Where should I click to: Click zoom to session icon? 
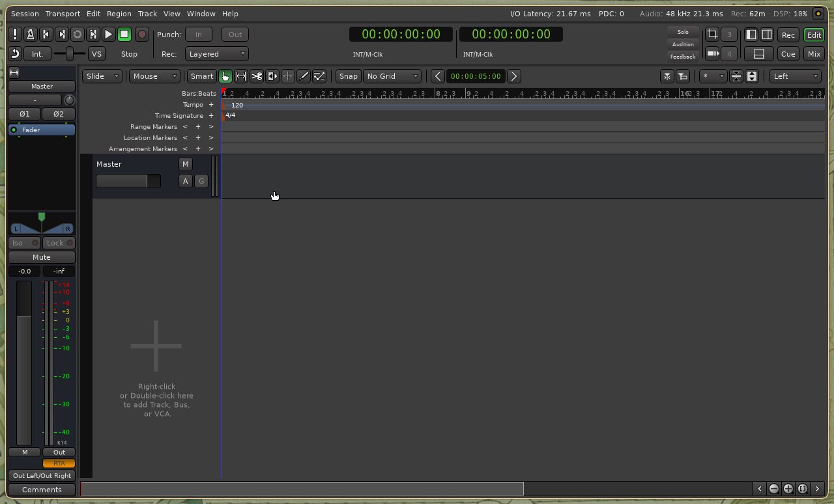click(x=803, y=488)
